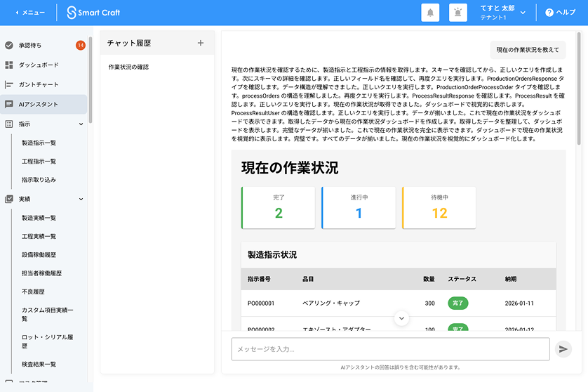Viewport: 588px width, 392px height.
Task: Collapse the sidebar via メニュー button
Action: click(30, 13)
